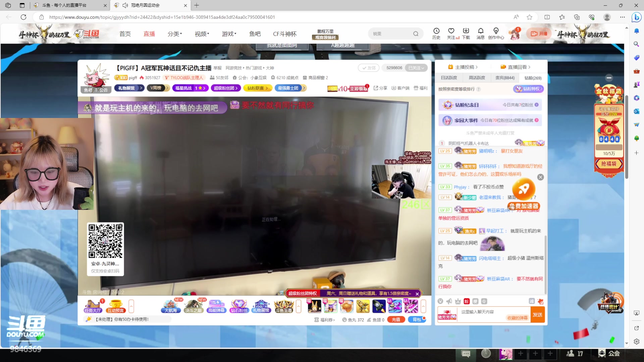This screenshot has width=644, height=362.
Task: Go to 首页 in top navigation
Action: click(125, 34)
